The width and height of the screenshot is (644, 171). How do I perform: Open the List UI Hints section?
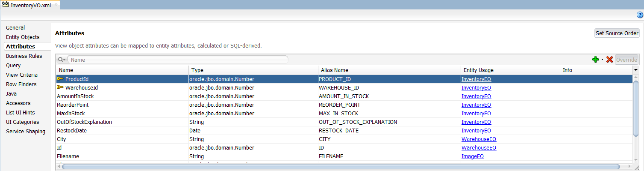tap(21, 112)
